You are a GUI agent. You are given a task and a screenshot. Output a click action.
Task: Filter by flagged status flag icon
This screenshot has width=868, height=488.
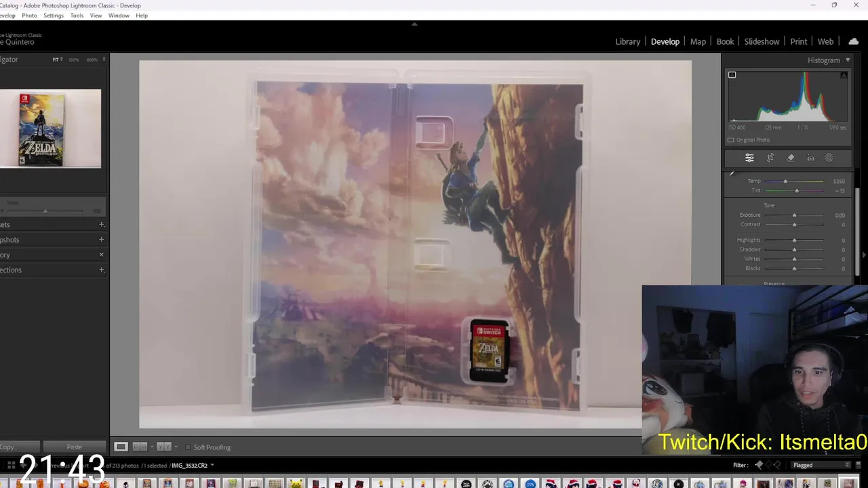759,465
